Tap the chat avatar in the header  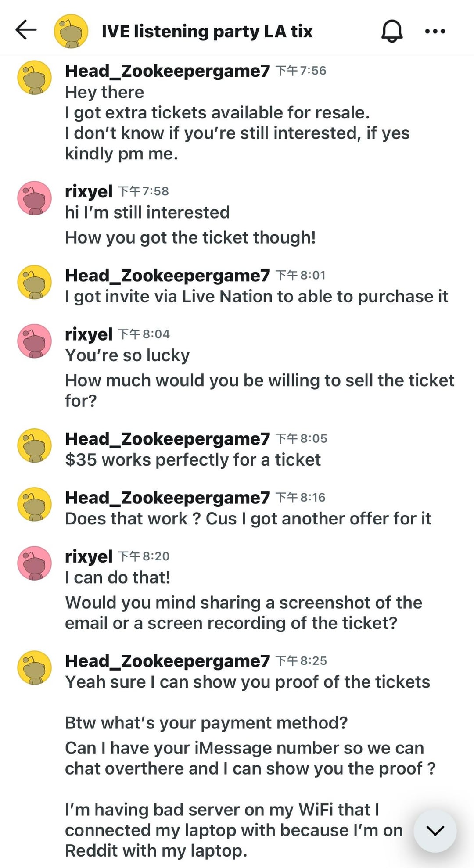[71, 31]
